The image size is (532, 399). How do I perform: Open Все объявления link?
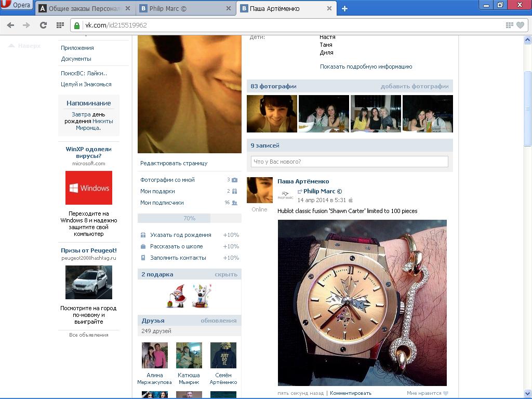click(x=88, y=335)
